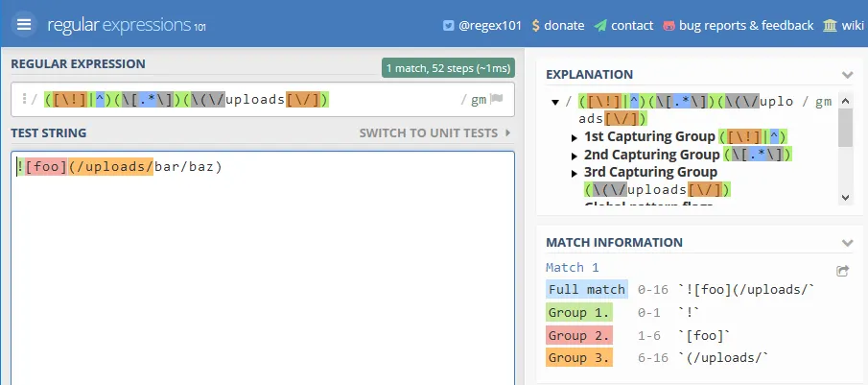Expand the 1st Capturing Group
This screenshot has height=385, width=868.
click(x=575, y=137)
